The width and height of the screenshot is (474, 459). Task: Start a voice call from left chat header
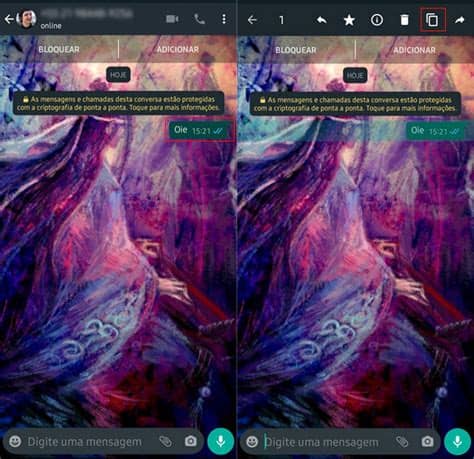[x=199, y=19]
